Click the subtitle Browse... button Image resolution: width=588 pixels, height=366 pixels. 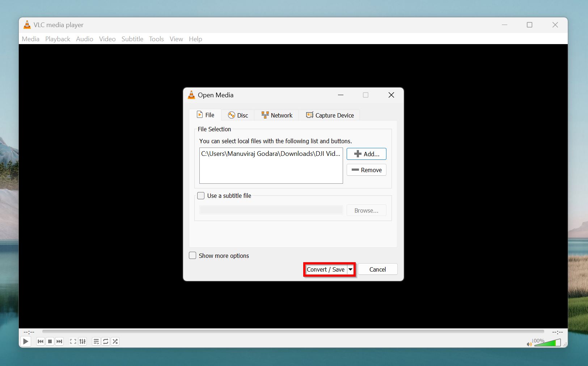(x=366, y=210)
